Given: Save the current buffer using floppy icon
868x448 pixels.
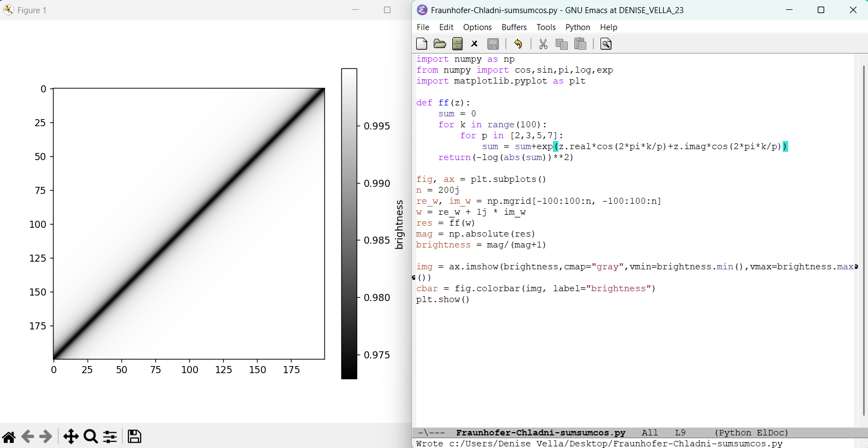Looking at the screenshot, I should (493, 44).
